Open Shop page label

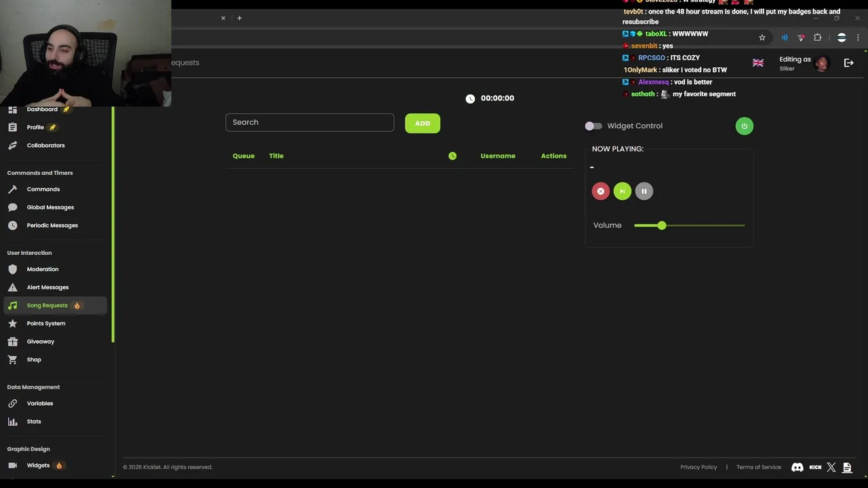coord(34,359)
